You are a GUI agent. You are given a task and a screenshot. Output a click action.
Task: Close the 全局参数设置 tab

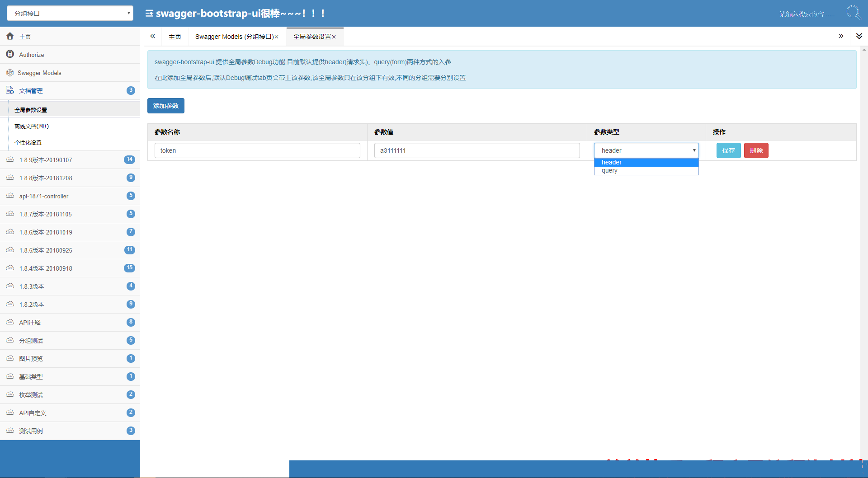coord(334,37)
